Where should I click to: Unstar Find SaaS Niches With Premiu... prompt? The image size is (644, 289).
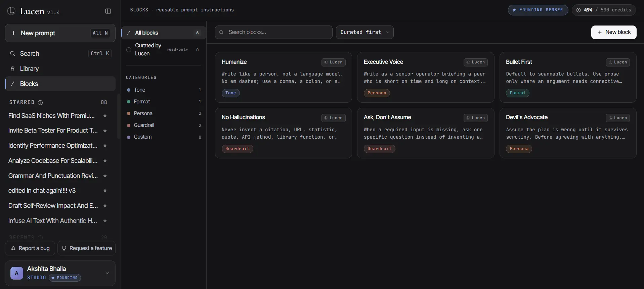[x=105, y=115]
